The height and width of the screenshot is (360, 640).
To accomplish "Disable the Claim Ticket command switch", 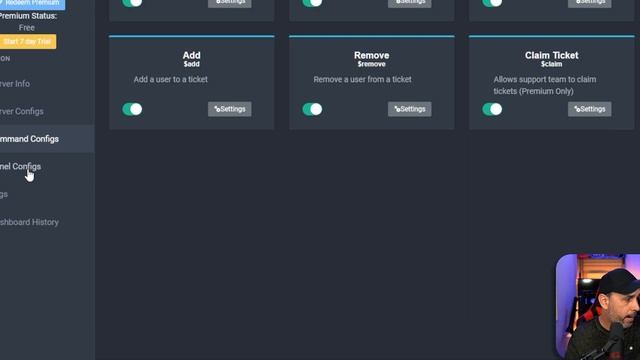I will 492,109.
